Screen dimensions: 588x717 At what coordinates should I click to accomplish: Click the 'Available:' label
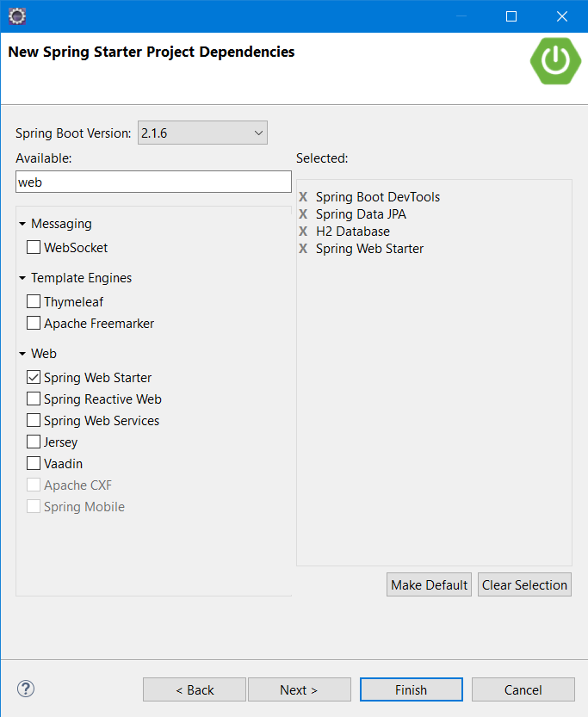point(43,158)
